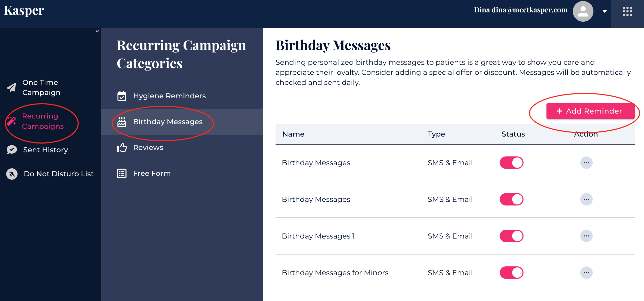644x301 pixels.
Task: Click the Sent History checkmark bubble icon
Action: click(x=12, y=150)
